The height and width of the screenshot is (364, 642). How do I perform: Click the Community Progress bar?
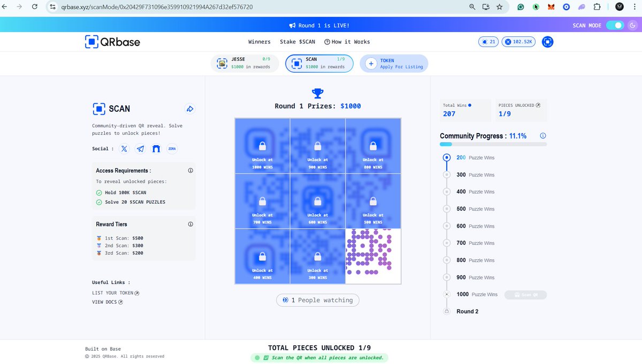[493, 144]
